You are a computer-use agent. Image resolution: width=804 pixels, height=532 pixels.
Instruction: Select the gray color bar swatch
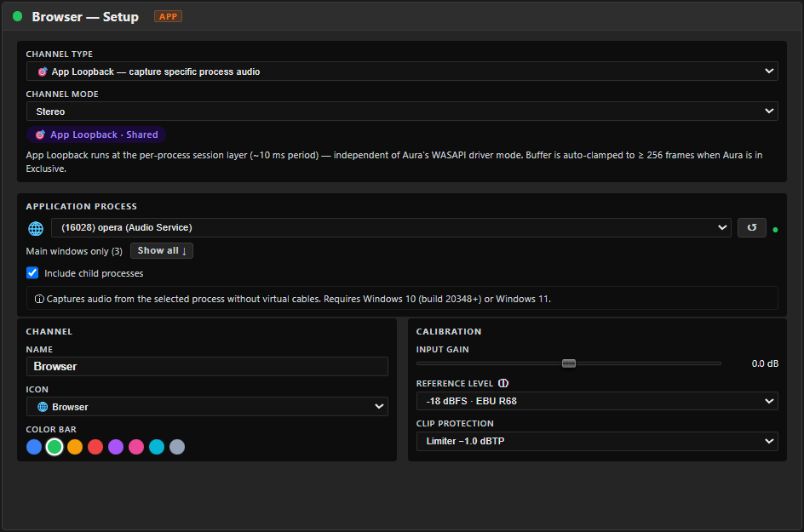click(x=177, y=447)
